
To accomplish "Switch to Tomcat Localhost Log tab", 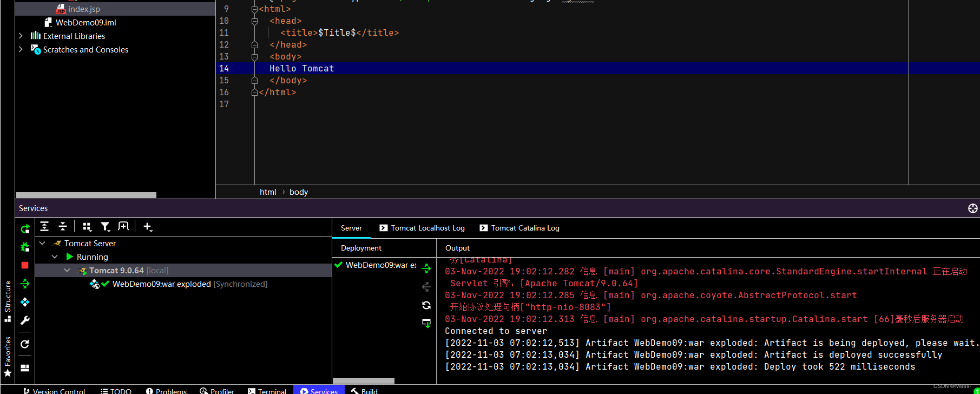I will [x=422, y=228].
